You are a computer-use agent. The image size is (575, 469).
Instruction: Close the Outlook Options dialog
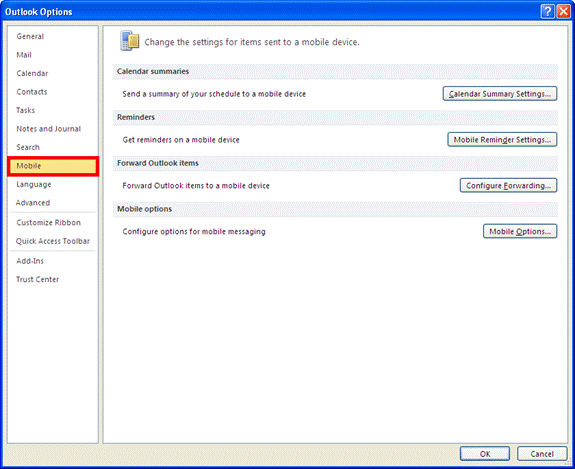563,12
